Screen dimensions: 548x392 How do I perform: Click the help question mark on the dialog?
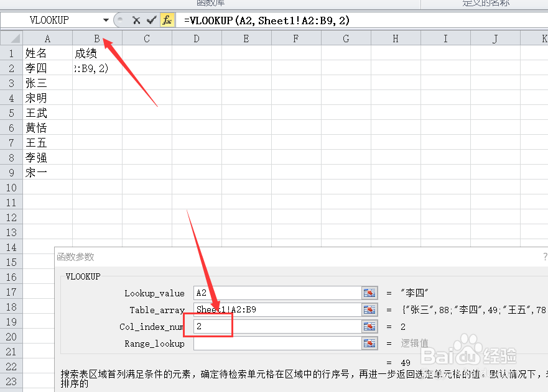(546, 257)
